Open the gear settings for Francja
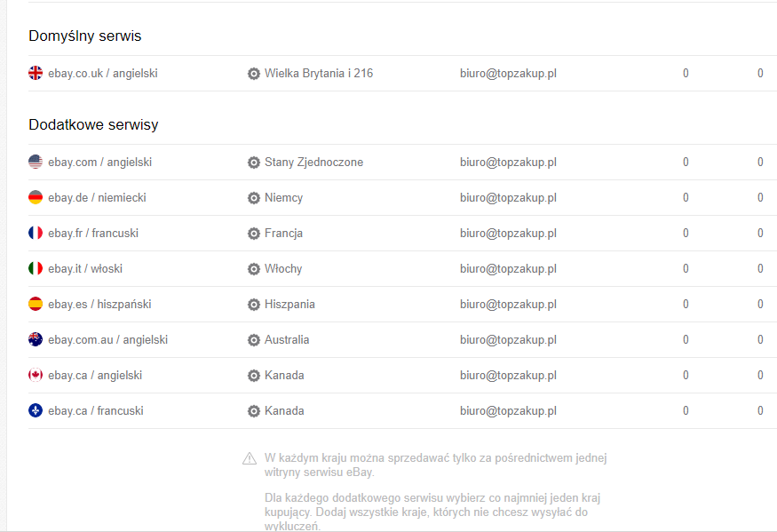This screenshot has width=777, height=532. click(254, 234)
